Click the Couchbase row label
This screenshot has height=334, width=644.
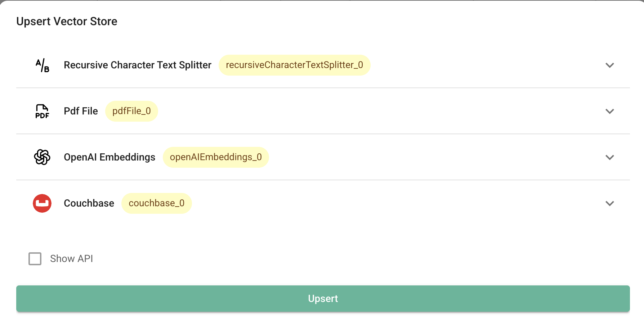[x=89, y=203]
